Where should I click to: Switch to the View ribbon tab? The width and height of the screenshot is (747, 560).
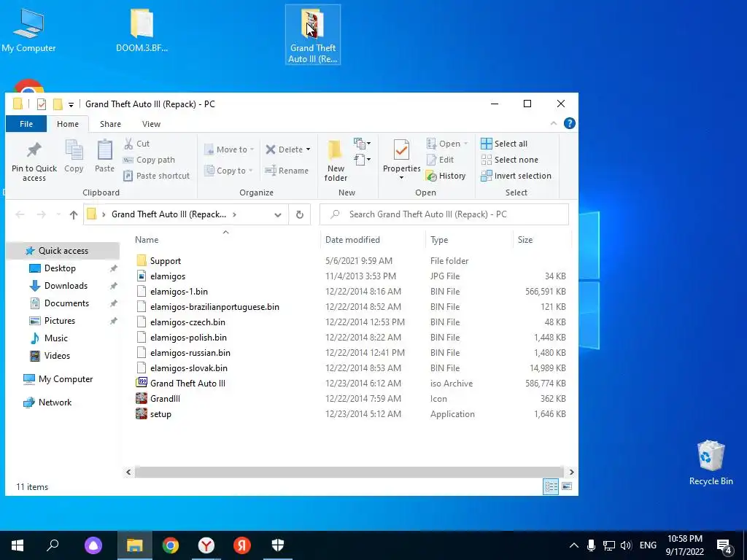pos(151,124)
